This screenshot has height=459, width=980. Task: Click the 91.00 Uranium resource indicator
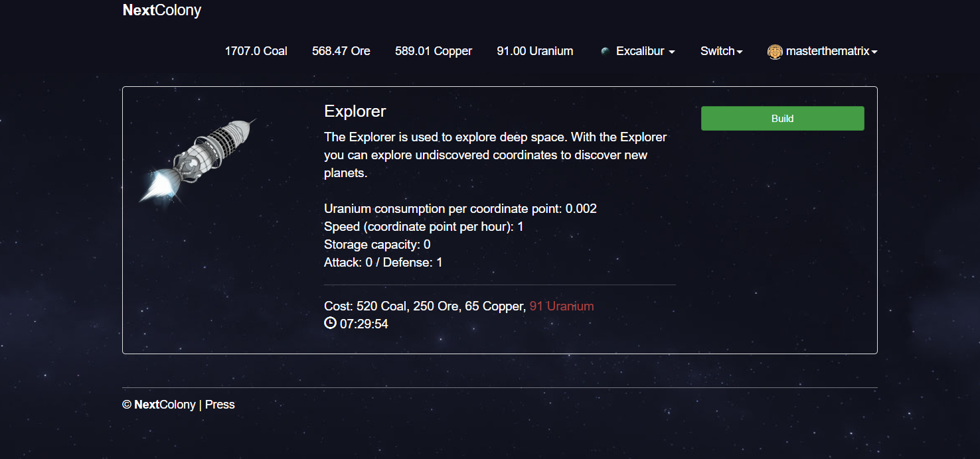534,52
